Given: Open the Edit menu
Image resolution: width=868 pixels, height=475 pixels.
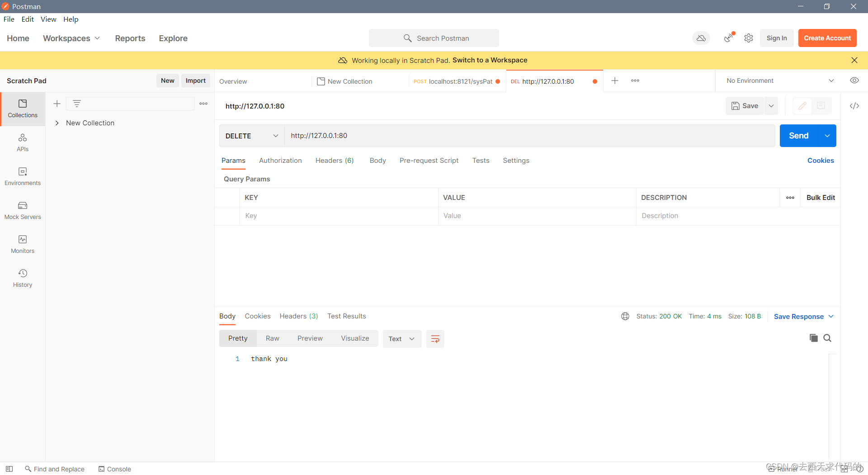Looking at the screenshot, I should coord(28,19).
